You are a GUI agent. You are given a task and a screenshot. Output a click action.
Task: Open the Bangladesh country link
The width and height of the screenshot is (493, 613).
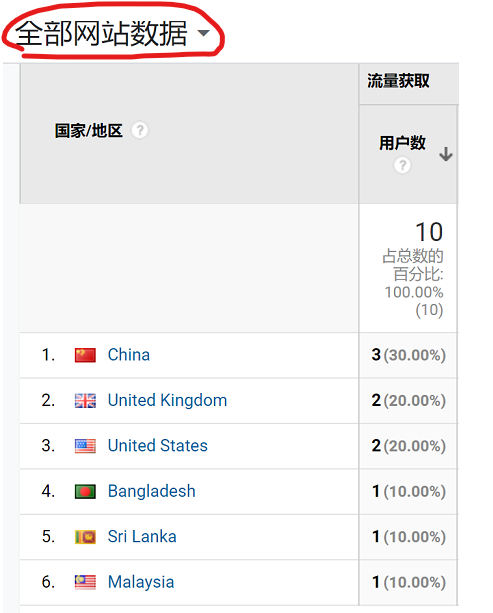(152, 491)
